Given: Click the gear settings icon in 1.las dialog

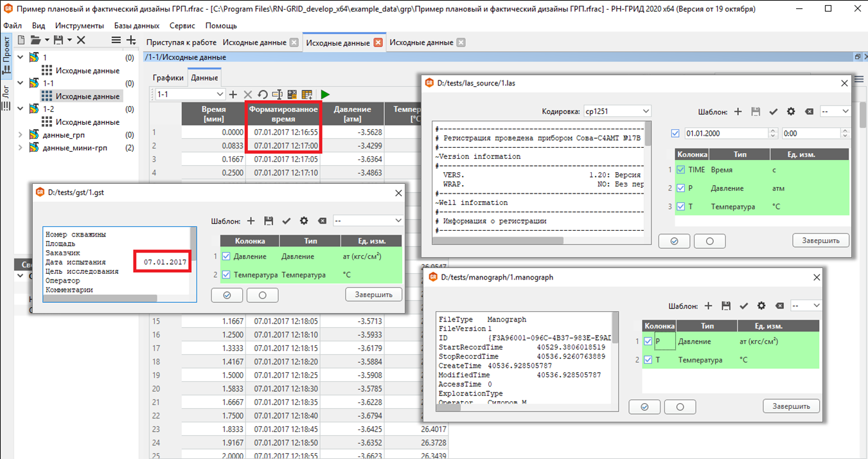Looking at the screenshot, I should coord(791,111).
